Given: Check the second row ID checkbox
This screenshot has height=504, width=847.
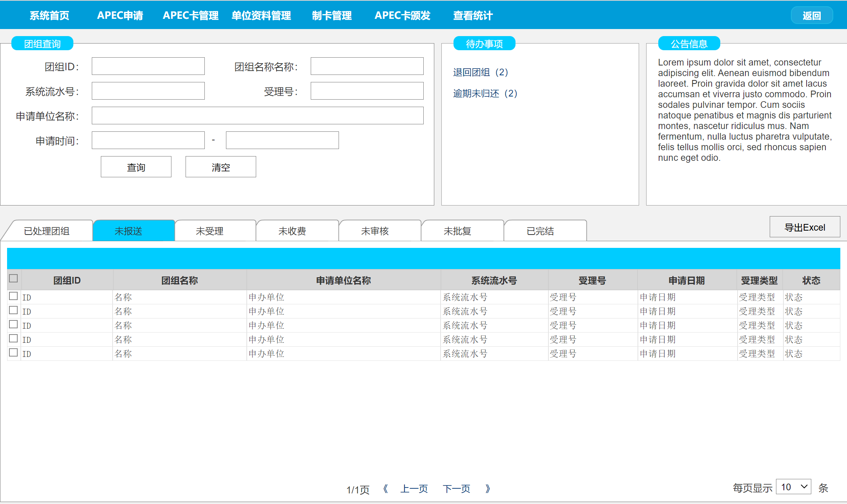Looking at the screenshot, I should (13, 310).
